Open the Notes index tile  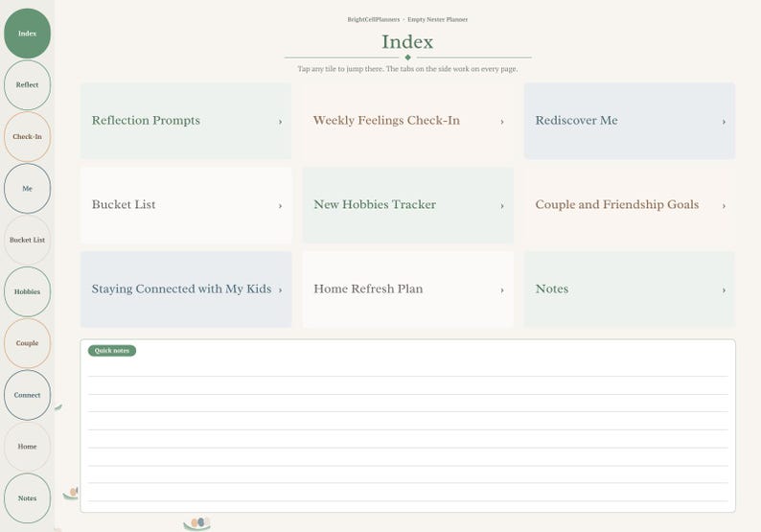pos(630,289)
